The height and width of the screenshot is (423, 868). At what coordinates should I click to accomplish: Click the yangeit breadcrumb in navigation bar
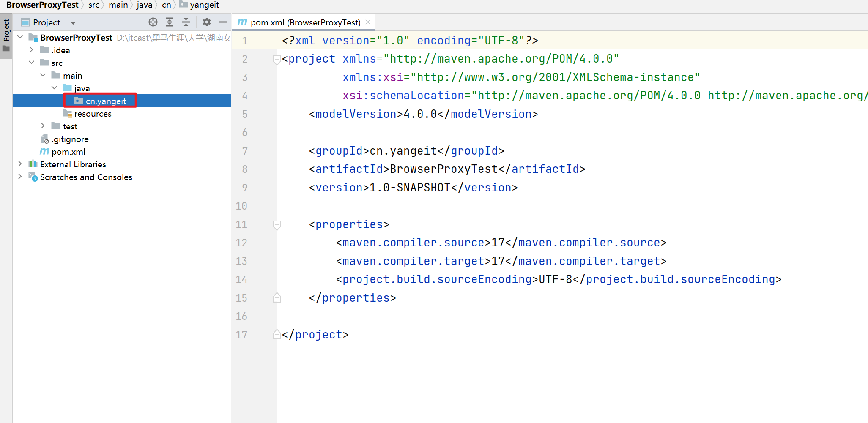tap(204, 5)
